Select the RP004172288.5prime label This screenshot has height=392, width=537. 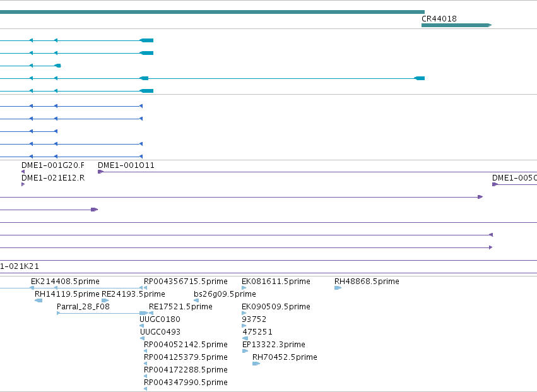[x=186, y=370]
